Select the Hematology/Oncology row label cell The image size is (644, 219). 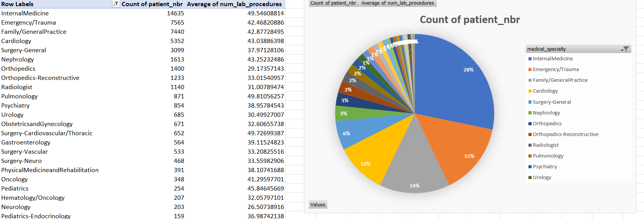point(60,197)
